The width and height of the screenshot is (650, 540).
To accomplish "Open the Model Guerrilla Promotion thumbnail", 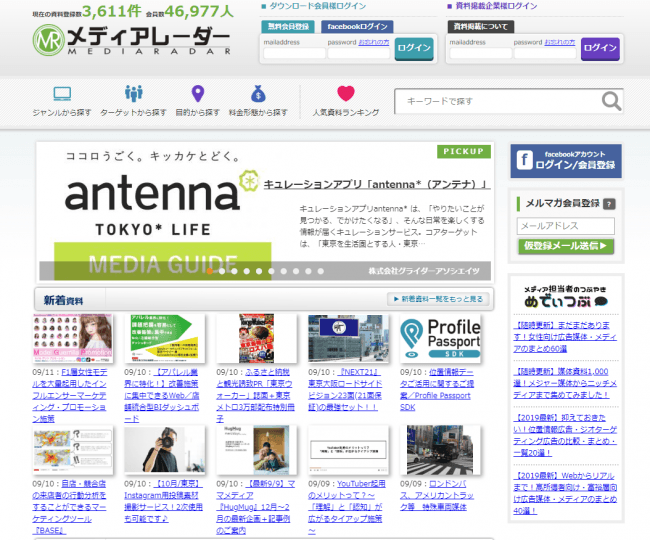I will pos(73,338).
